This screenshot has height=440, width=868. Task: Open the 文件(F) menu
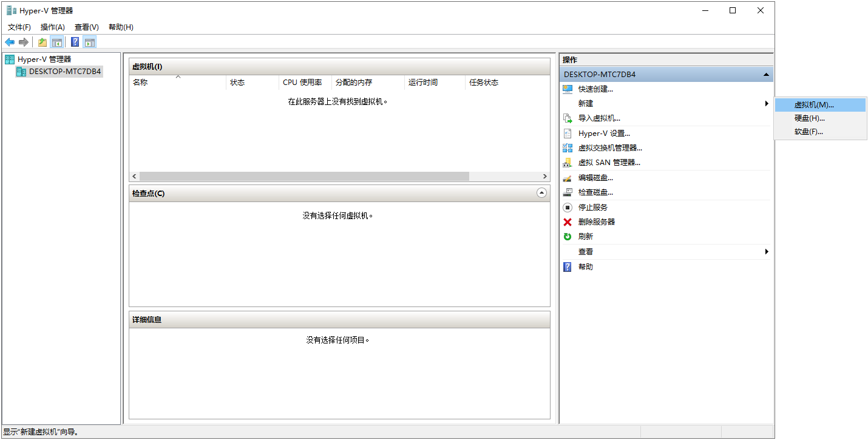click(19, 27)
